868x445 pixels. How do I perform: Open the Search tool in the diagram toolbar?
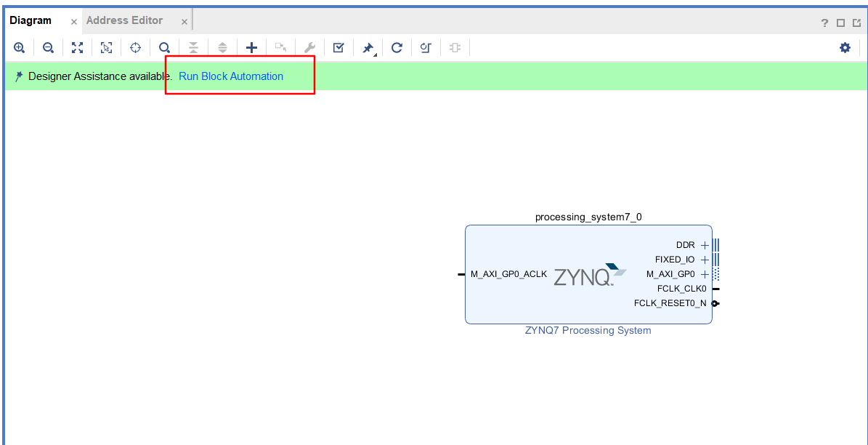tap(164, 47)
